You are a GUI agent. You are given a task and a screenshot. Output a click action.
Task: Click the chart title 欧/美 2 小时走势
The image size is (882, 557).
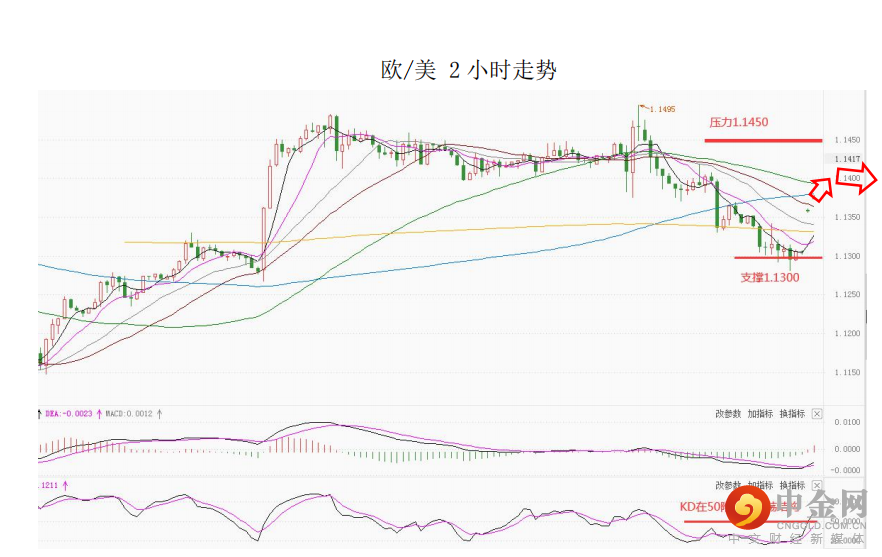click(x=469, y=70)
